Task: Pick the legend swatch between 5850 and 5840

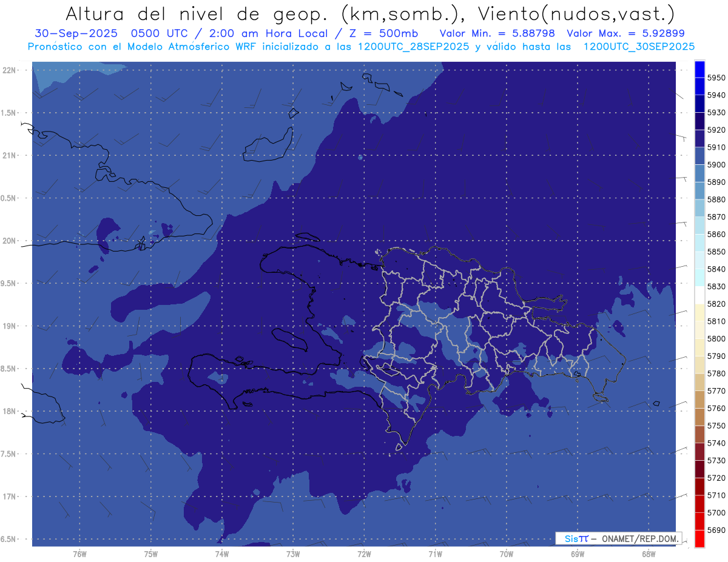Action: tap(699, 260)
